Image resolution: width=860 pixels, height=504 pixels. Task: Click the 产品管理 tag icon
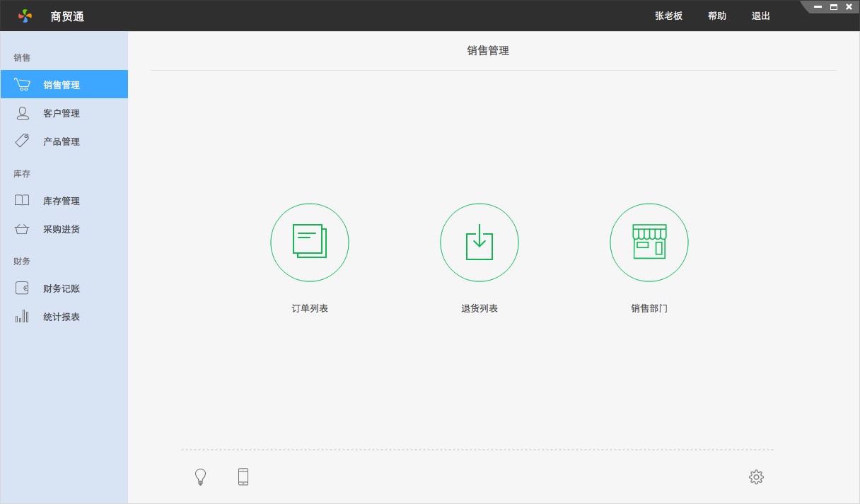[x=22, y=141]
